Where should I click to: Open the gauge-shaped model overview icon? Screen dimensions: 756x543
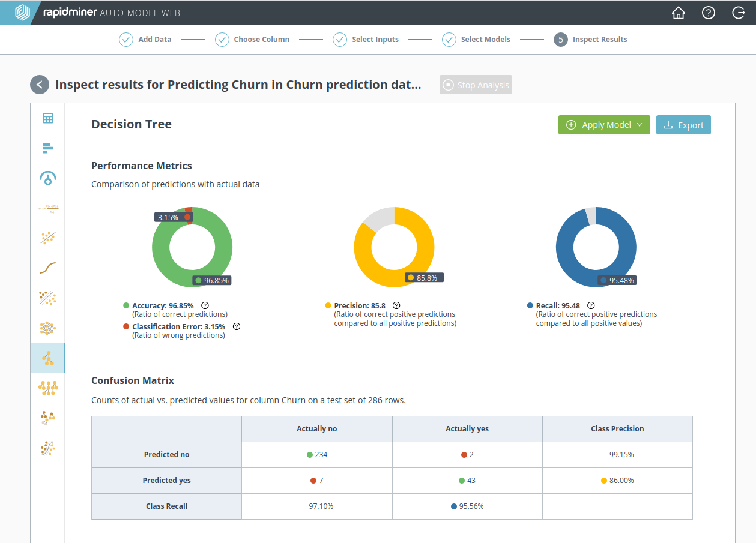point(48,178)
